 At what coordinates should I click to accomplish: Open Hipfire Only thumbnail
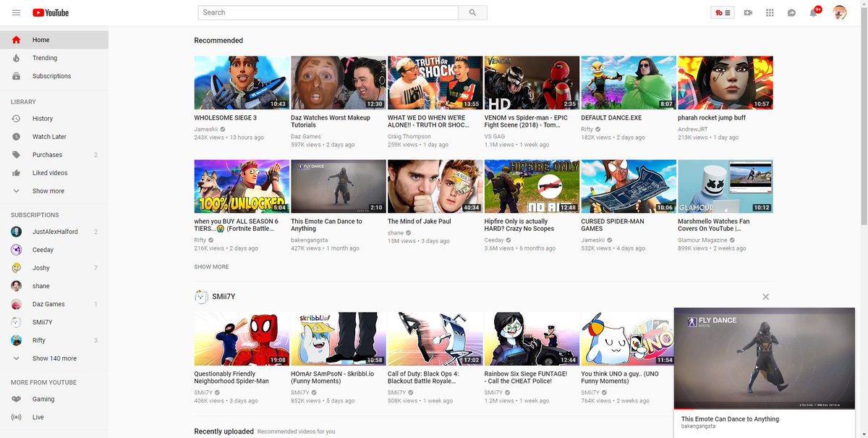tap(532, 187)
